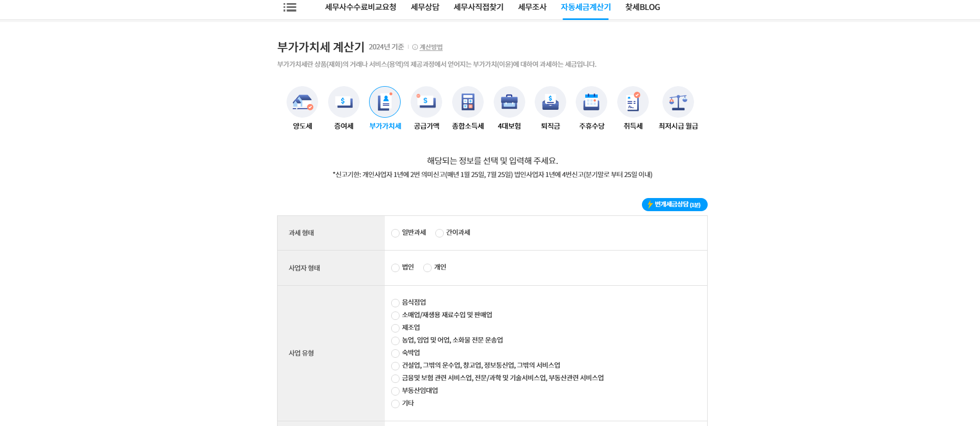
Task: Pick 농업, 임업 및 어업 radio option
Action: (x=395, y=341)
